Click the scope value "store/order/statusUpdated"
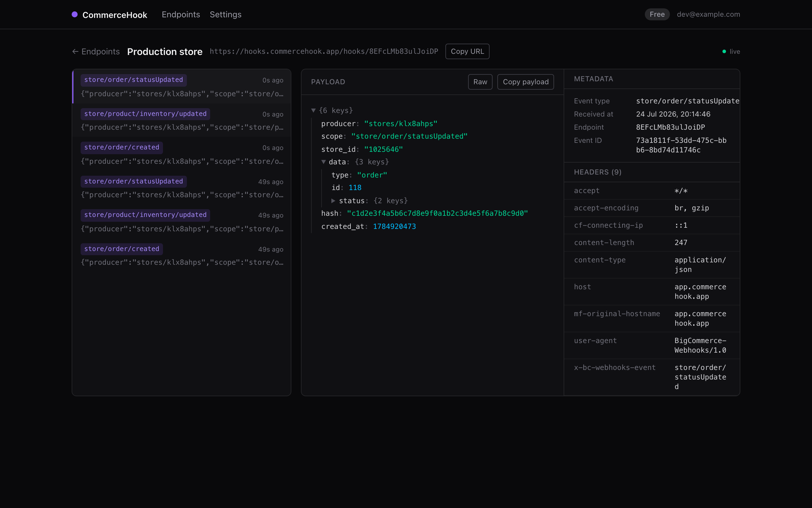The image size is (812, 508). click(409, 136)
